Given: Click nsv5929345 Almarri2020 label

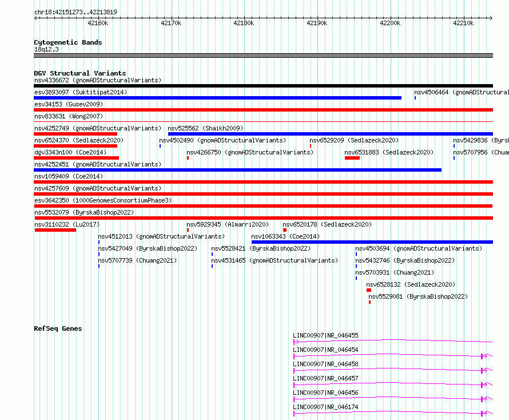Looking at the screenshot, I should pos(228,224).
